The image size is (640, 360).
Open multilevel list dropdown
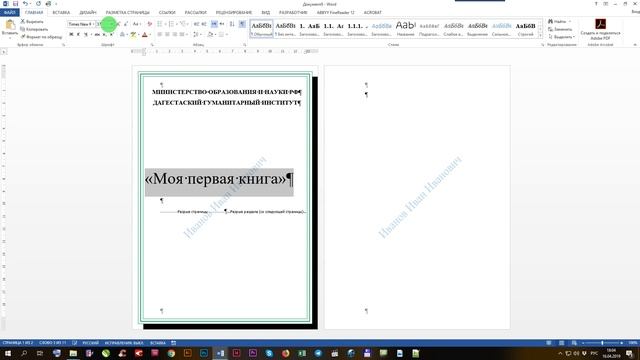click(188, 24)
